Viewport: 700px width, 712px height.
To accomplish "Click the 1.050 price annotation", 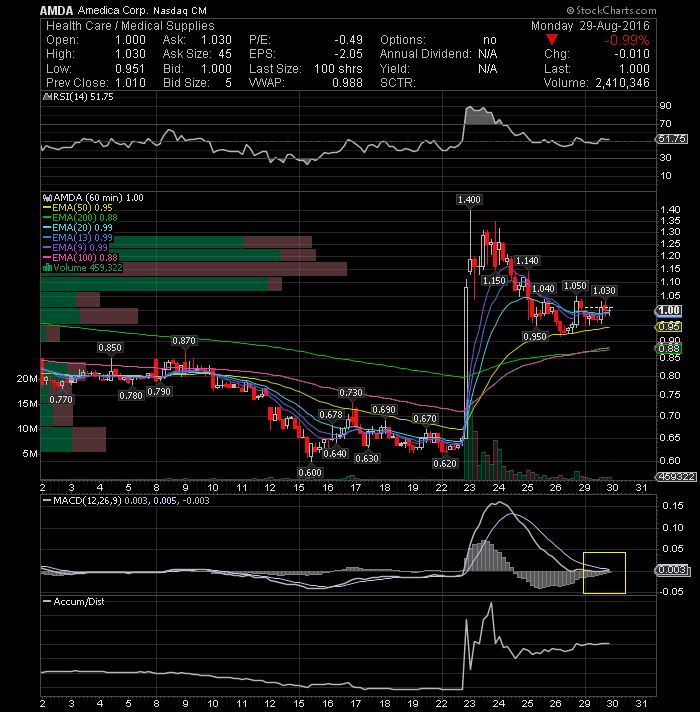I will tap(575, 286).
